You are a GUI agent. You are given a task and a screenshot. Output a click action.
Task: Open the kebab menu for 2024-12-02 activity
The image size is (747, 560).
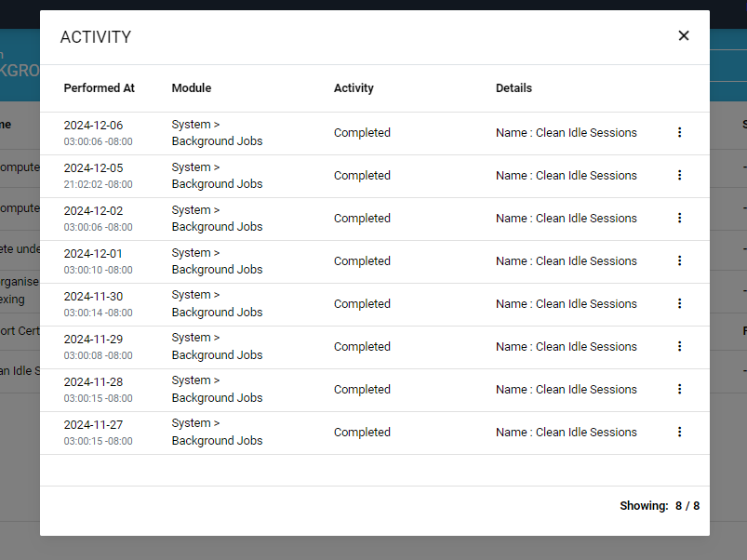(x=679, y=219)
